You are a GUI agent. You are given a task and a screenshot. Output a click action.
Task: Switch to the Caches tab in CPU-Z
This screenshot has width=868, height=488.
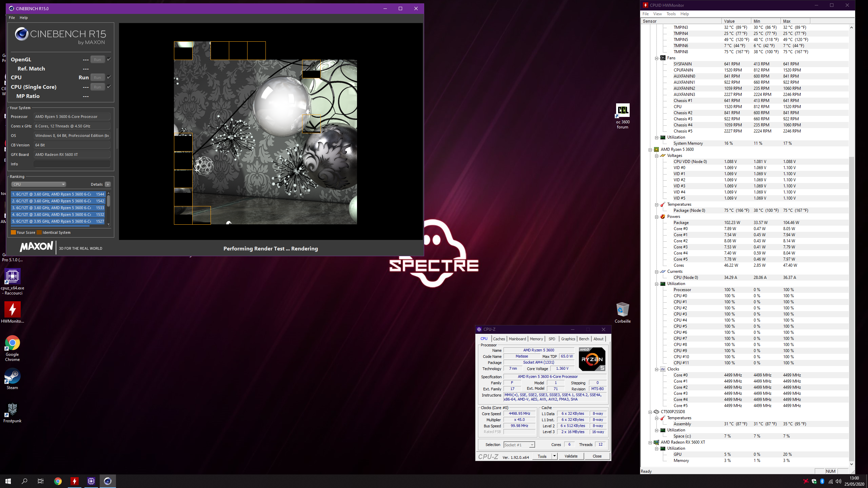499,339
